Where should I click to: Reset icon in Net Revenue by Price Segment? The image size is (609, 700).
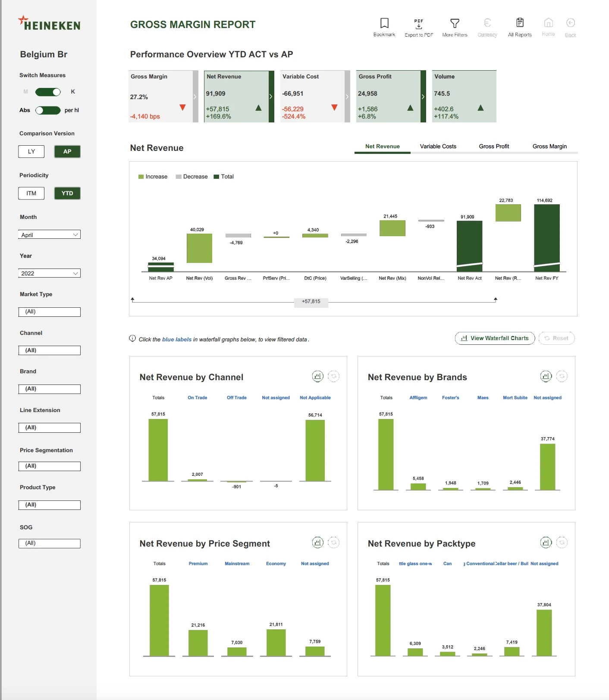[334, 542]
